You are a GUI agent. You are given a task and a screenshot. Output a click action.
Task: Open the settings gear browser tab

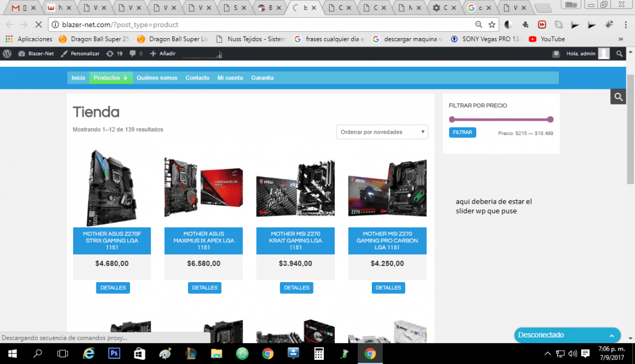(x=444, y=7)
